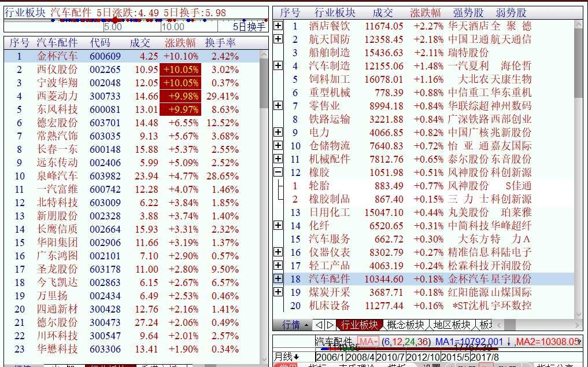Viewport: 588px width, 367px height.
Task: Select the 一汽富维 stock row
Action: [132, 189]
